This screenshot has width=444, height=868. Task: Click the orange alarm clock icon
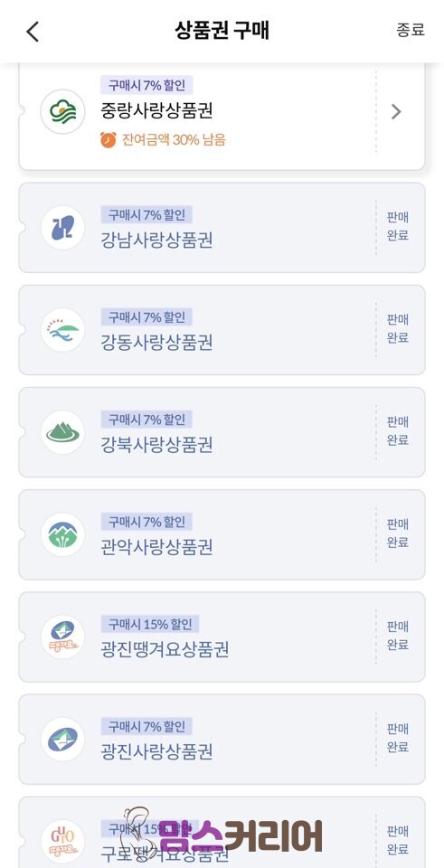point(108,139)
